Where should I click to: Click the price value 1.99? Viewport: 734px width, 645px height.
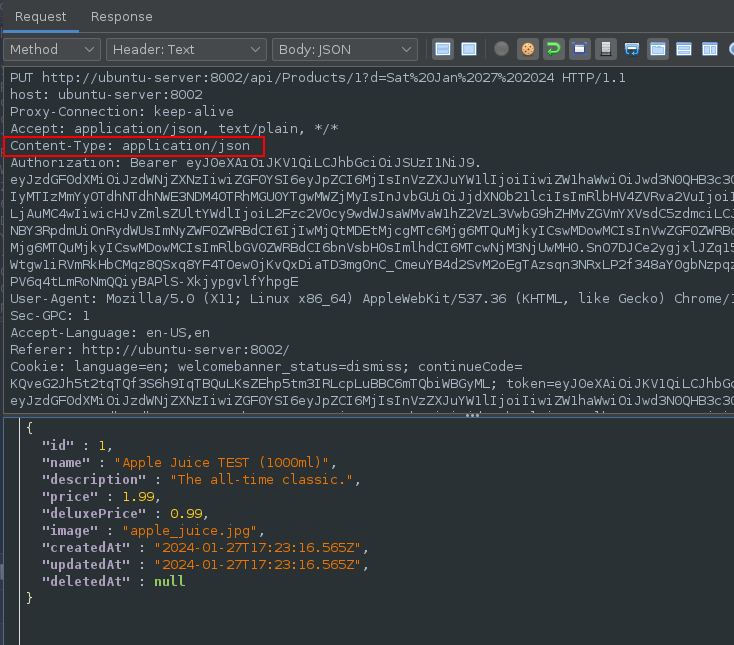point(138,496)
